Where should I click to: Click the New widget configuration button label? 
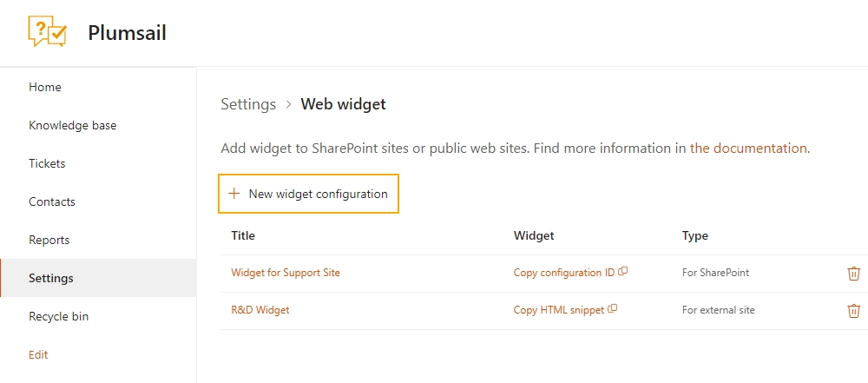(319, 194)
